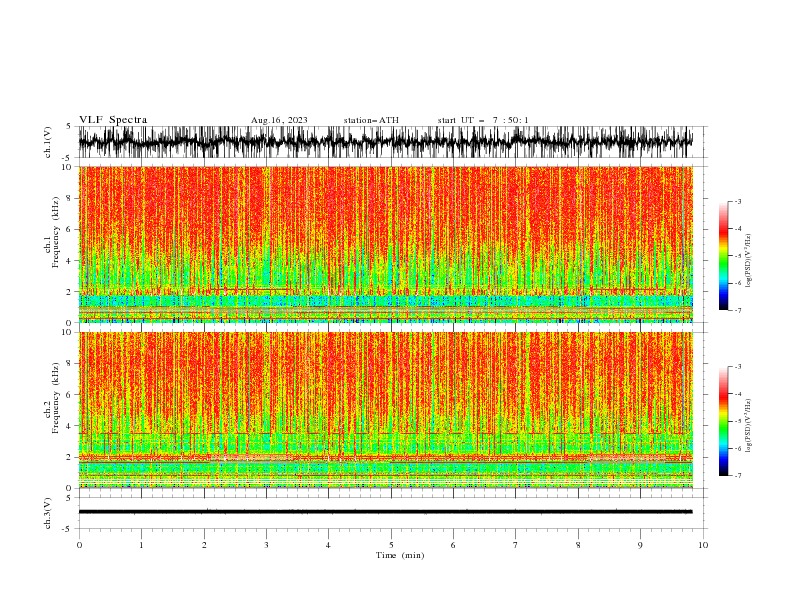Image resolution: width=792 pixels, height=612 pixels.
Task: Click the ch.2 spectrogram panel
Action: 385,410
